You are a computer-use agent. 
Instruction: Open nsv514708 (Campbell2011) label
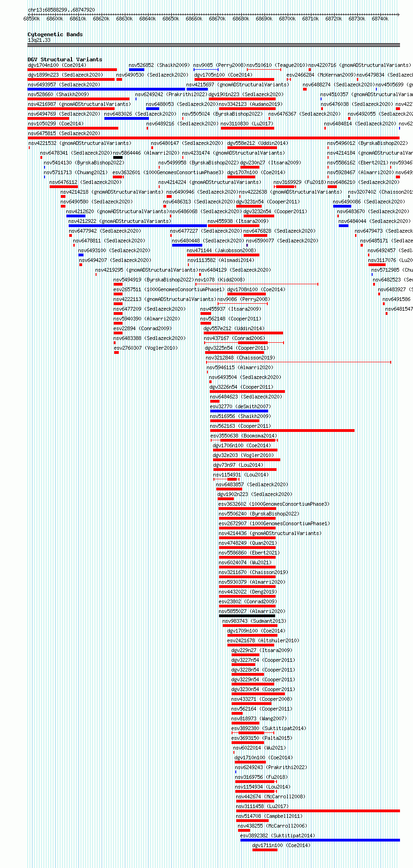pos(269,816)
